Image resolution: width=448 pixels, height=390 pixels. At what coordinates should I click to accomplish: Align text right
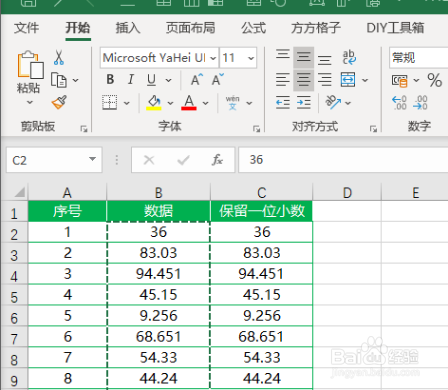tap(324, 80)
